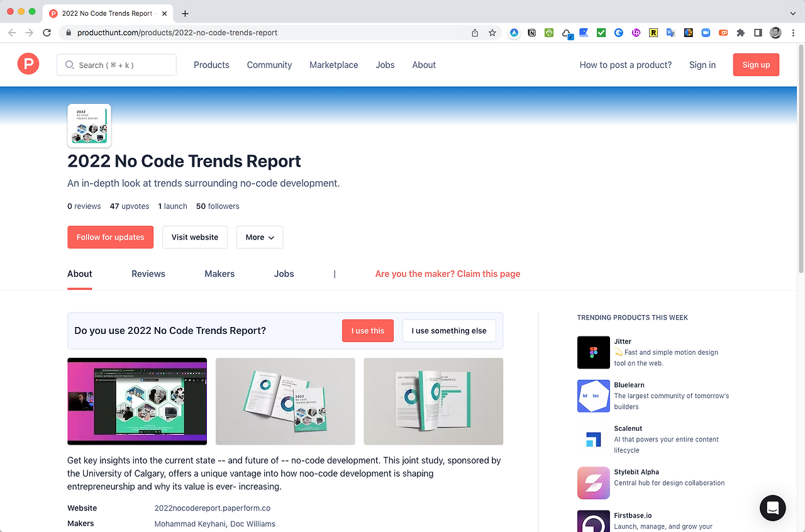The image size is (805, 532).
Task: Open the video preview thumbnail
Action: [x=137, y=401]
